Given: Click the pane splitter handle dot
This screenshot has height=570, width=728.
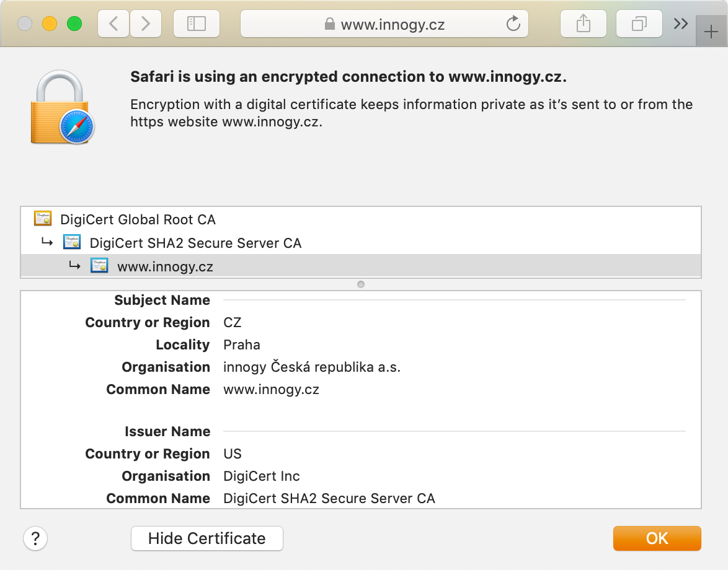Looking at the screenshot, I should pyautogui.click(x=361, y=284).
